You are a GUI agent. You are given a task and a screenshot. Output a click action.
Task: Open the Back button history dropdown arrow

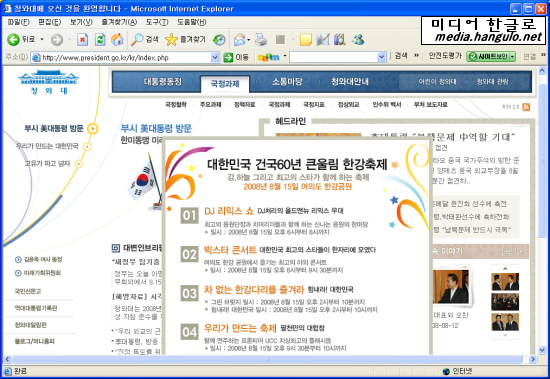(x=42, y=39)
